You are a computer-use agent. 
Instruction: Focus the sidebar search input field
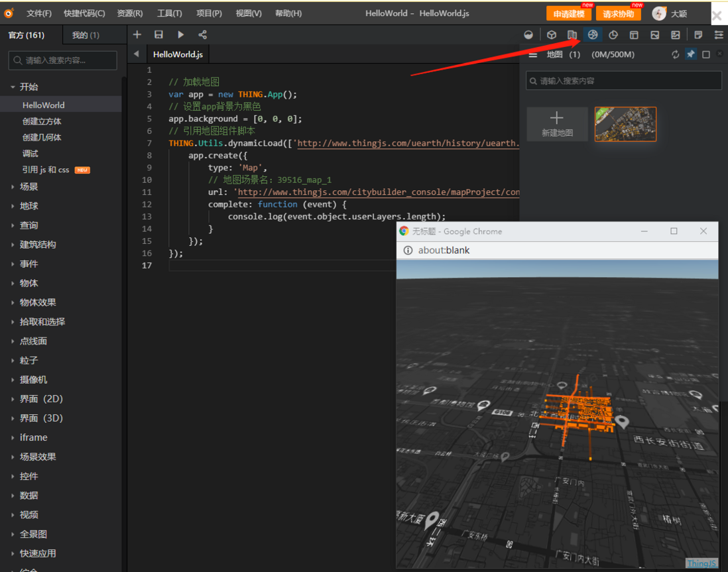[63, 60]
